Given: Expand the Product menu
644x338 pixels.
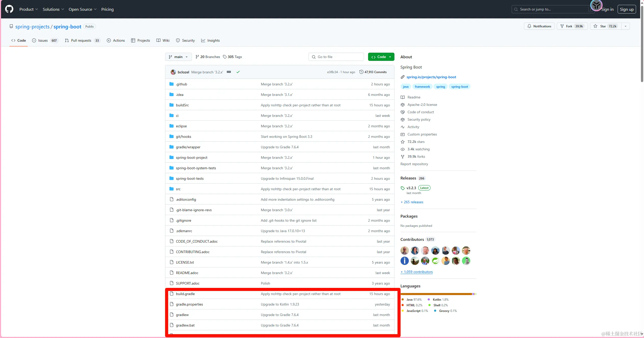Looking at the screenshot, I should coord(29,9).
